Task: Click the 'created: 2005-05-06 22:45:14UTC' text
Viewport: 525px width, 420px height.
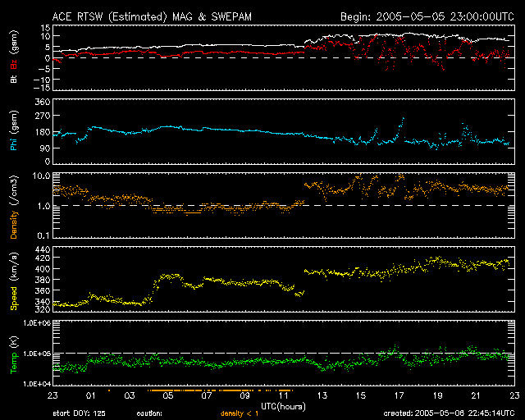Action: (449, 413)
